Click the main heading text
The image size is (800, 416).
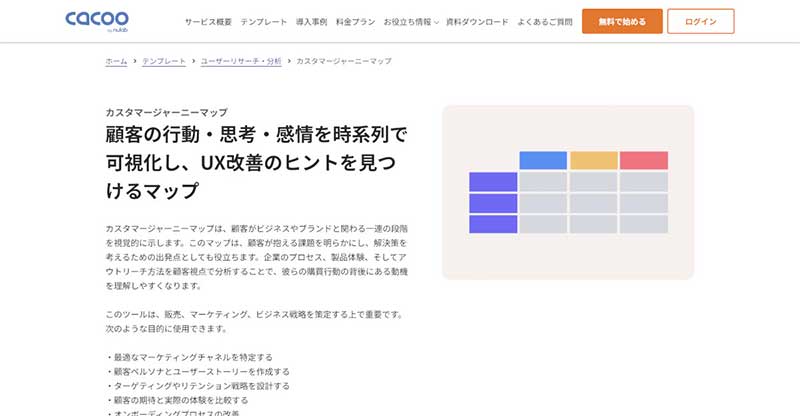tap(256, 163)
